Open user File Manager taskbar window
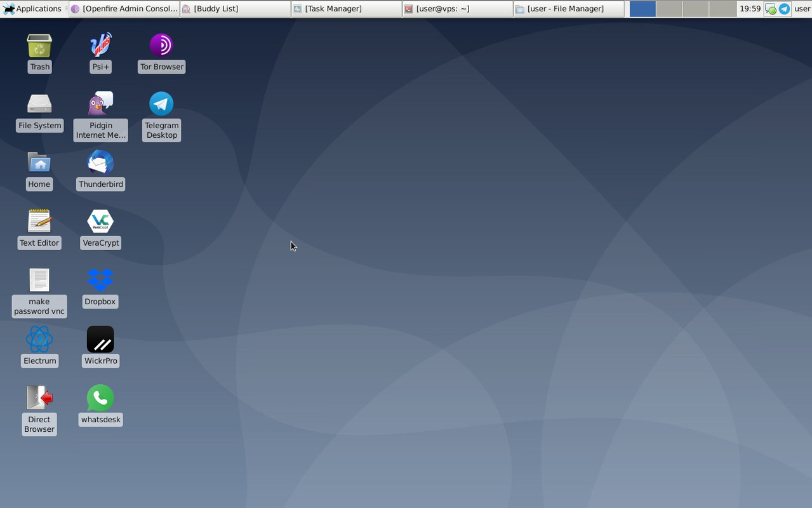Viewport: 812px width, 508px height. (x=568, y=9)
